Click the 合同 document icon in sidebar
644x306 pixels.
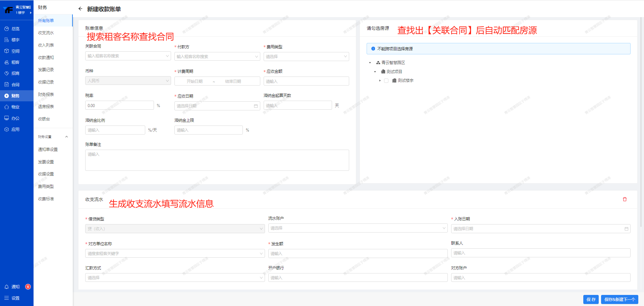pos(6,85)
